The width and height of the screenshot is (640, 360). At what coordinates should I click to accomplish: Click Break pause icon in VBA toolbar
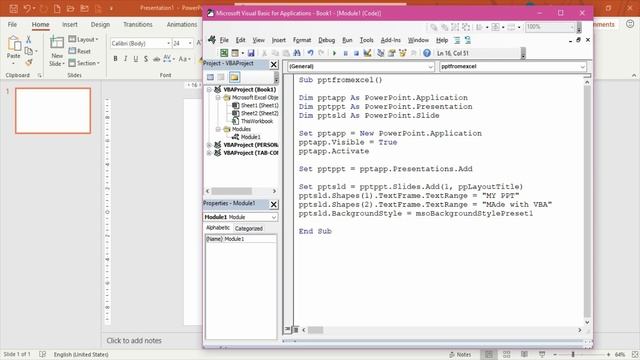(x=345, y=53)
